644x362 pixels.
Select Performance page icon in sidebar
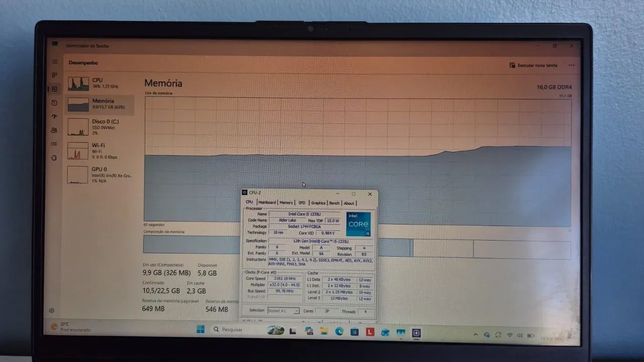point(54,89)
